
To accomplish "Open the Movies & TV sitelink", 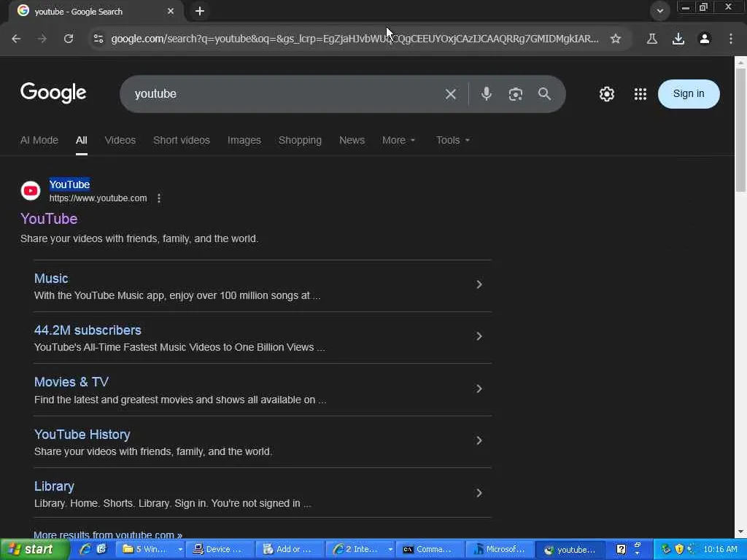I will point(71,382).
